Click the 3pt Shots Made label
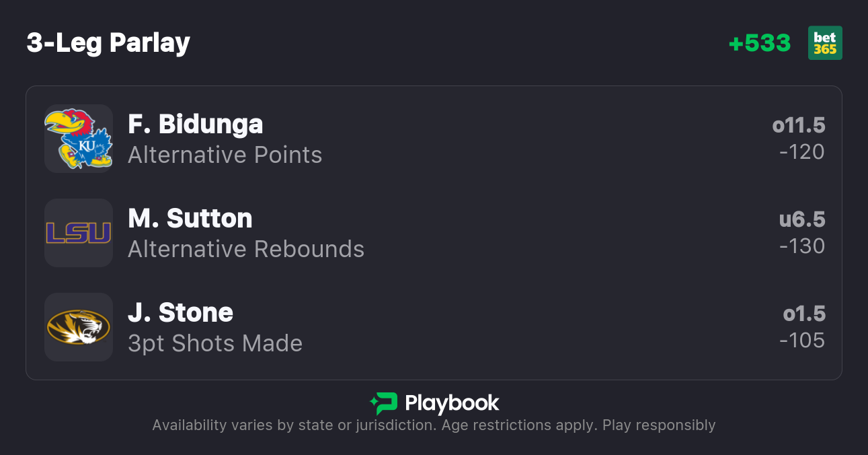This screenshot has width=868, height=455. [x=215, y=343]
